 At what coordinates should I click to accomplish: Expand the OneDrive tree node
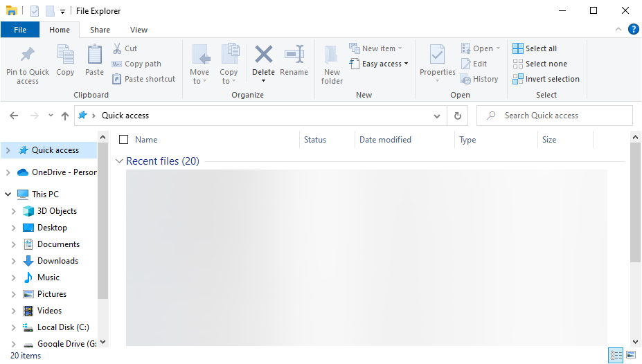pos(8,172)
